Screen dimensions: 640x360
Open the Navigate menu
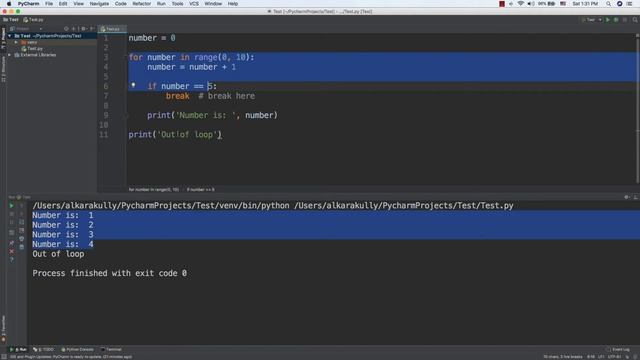[x=99, y=4]
